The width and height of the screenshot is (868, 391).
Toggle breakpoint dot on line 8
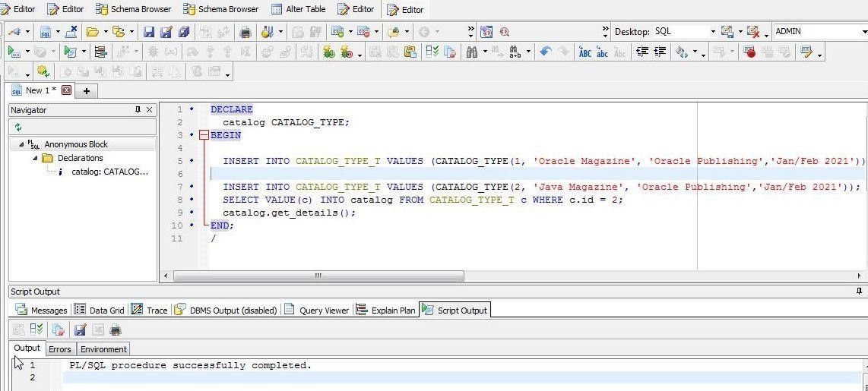192,199
